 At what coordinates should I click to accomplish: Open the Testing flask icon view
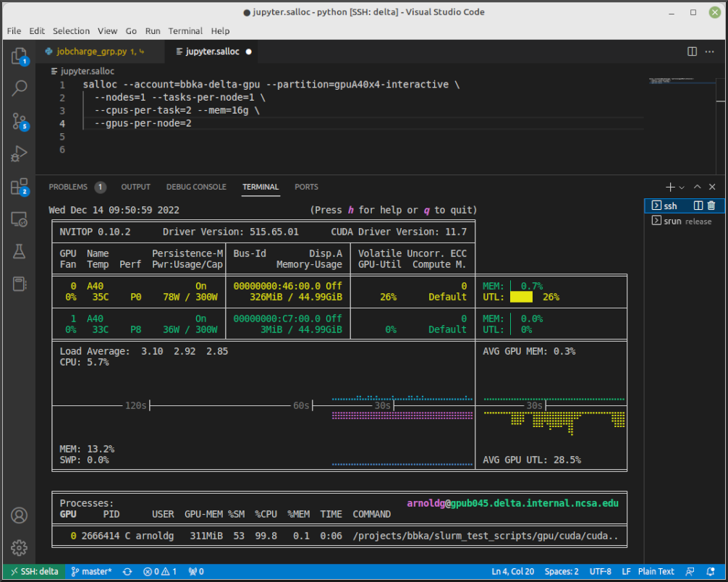19,251
